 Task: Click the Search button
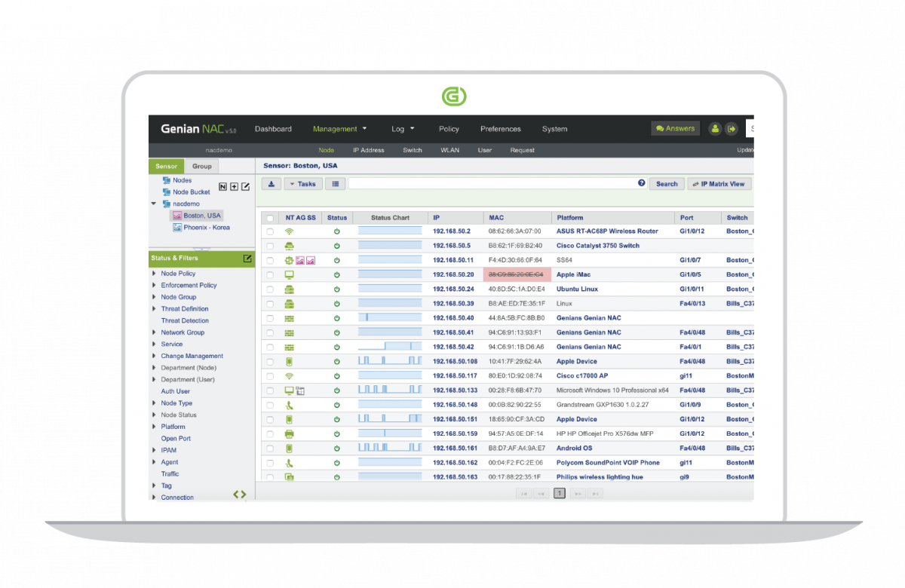[667, 184]
